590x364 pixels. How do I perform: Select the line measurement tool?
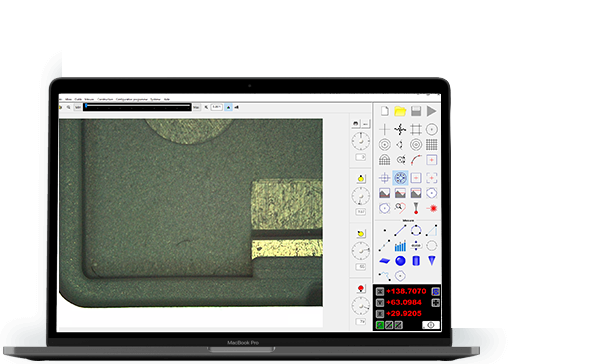[400, 230]
